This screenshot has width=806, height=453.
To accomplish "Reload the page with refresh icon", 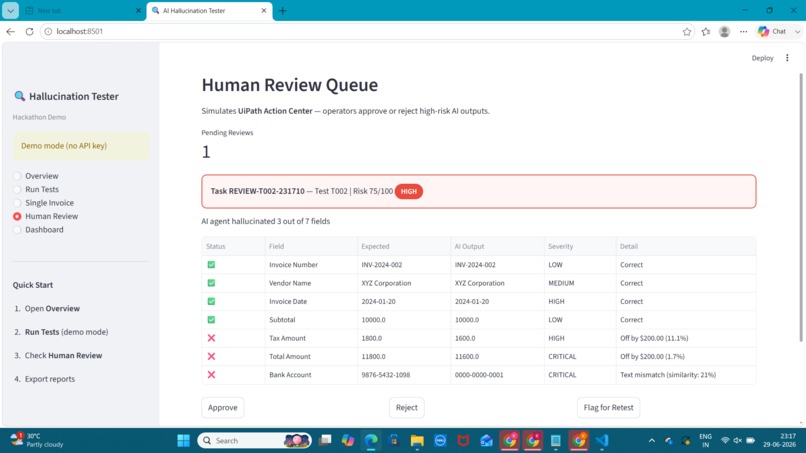I will [x=29, y=31].
